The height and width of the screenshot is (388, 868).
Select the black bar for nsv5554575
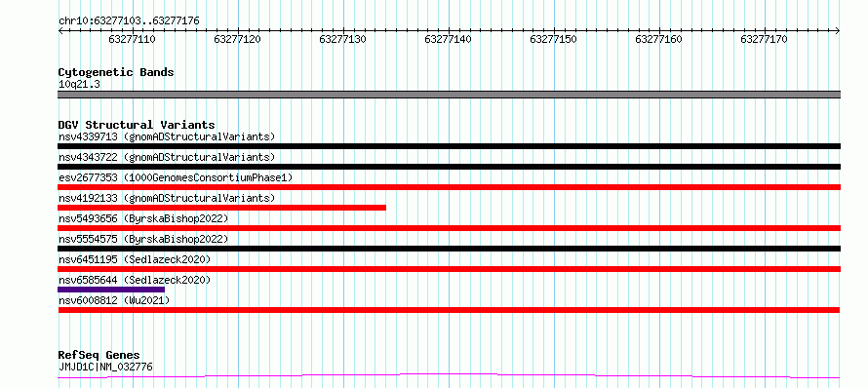(449, 249)
